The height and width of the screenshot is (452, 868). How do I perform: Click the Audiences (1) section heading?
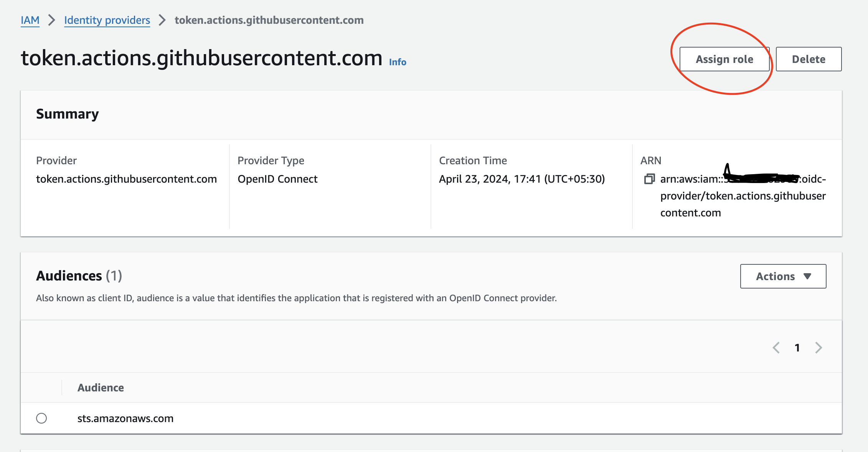(79, 276)
